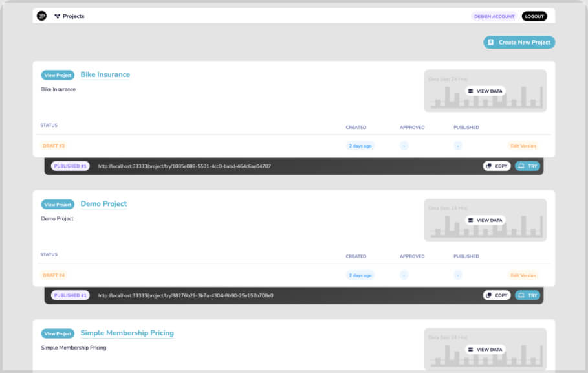Click the DRAFT #4 status label
This screenshot has height=373, width=588.
pos(54,275)
